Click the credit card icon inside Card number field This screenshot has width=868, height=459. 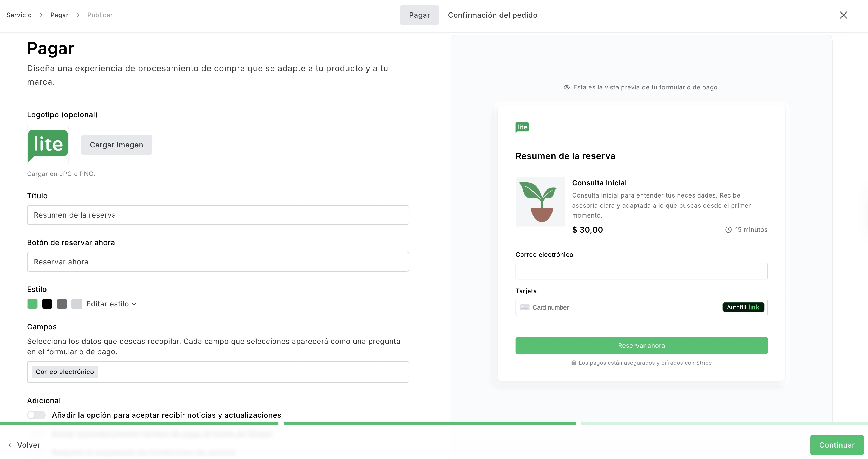[x=525, y=307]
